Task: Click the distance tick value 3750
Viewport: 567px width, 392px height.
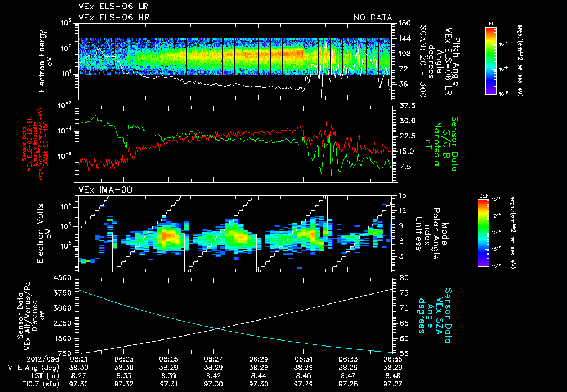Action: click(62, 293)
